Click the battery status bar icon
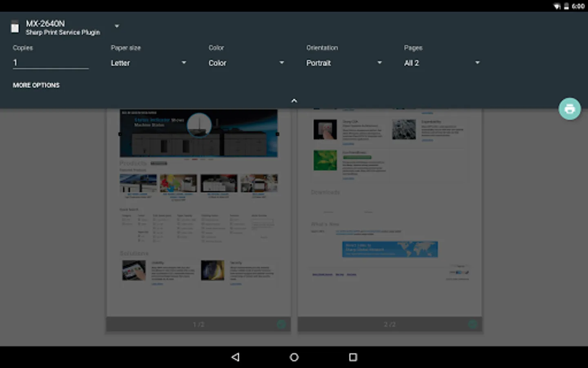 point(566,6)
